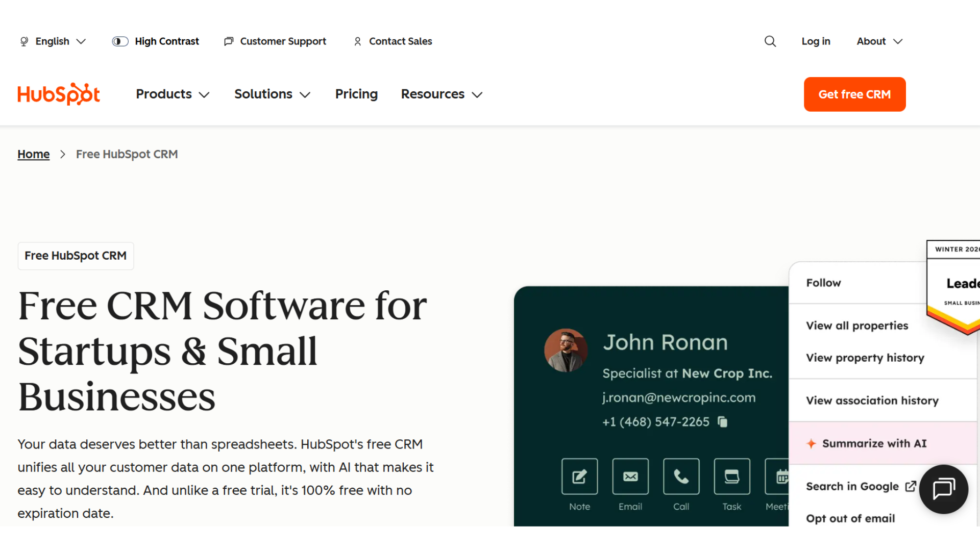Choose Summarize with AI option
Viewport: 980px width, 551px height.
(x=883, y=443)
